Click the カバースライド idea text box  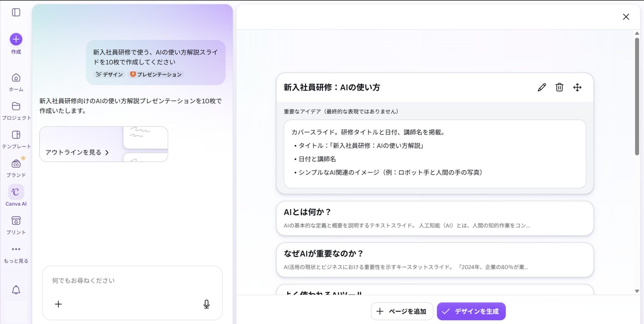click(435, 154)
